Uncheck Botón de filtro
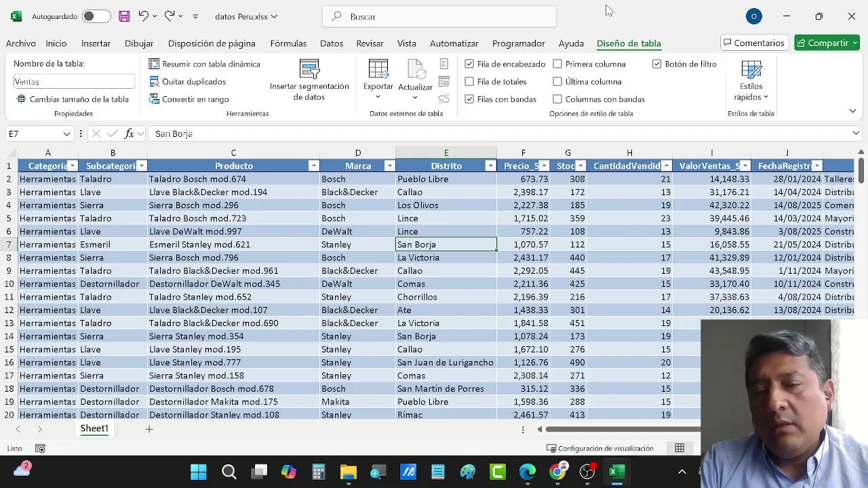Viewport: 868px width, 488px height. 657,64
